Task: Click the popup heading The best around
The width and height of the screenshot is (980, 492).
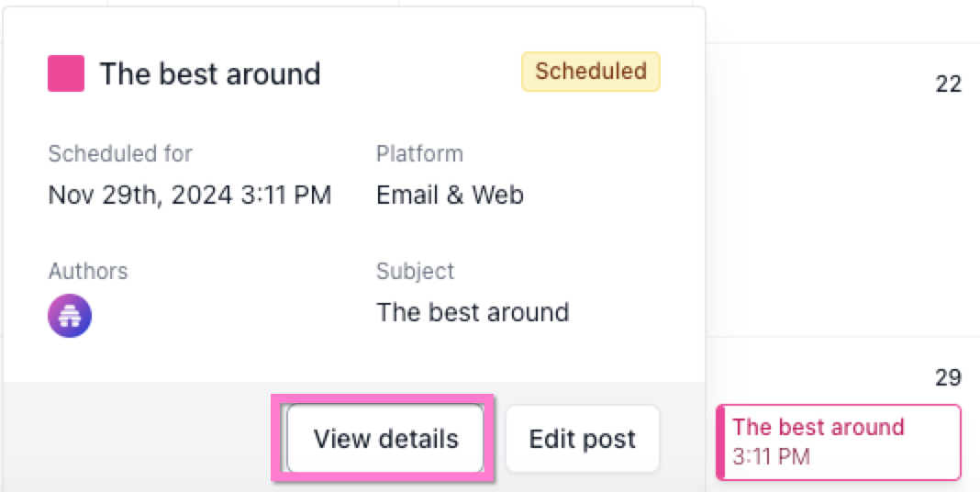Action: tap(210, 74)
